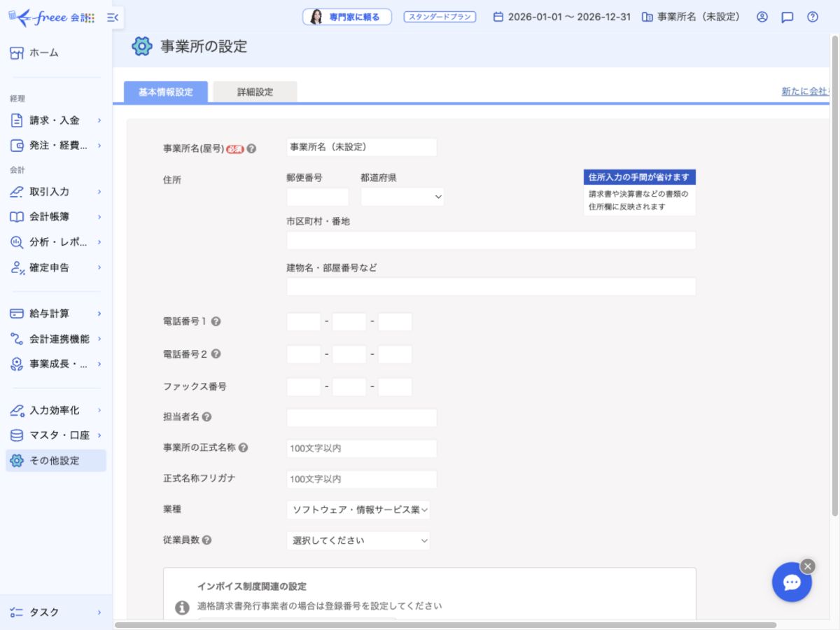The height and width of the screenshot is (630, 840).
Task: Click help icon beside 担当者名
Action: [x=206, y=417]
